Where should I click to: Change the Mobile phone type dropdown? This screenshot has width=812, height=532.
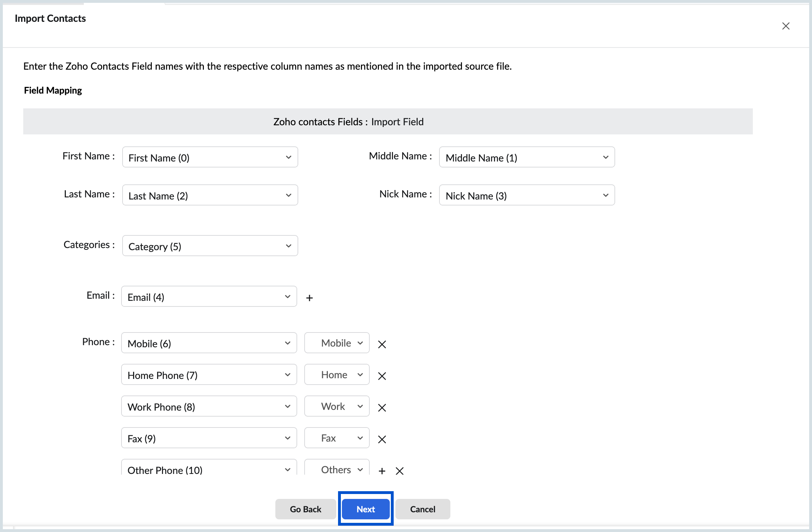click(x=337, y=343)
